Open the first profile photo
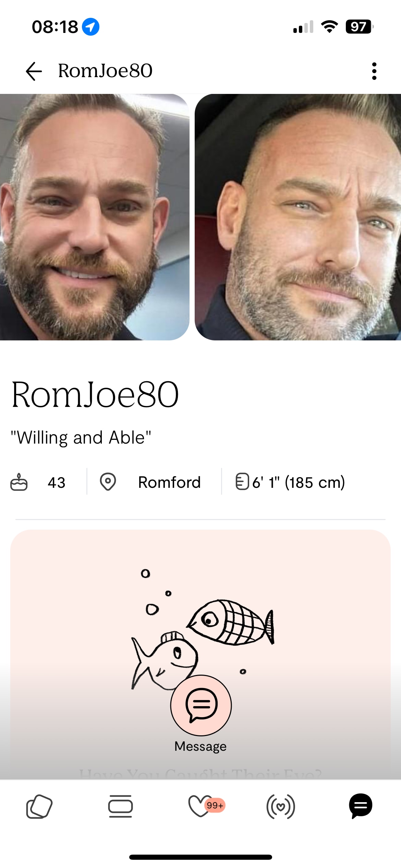This screenshot has width=401, height=868. coord(94,217)
